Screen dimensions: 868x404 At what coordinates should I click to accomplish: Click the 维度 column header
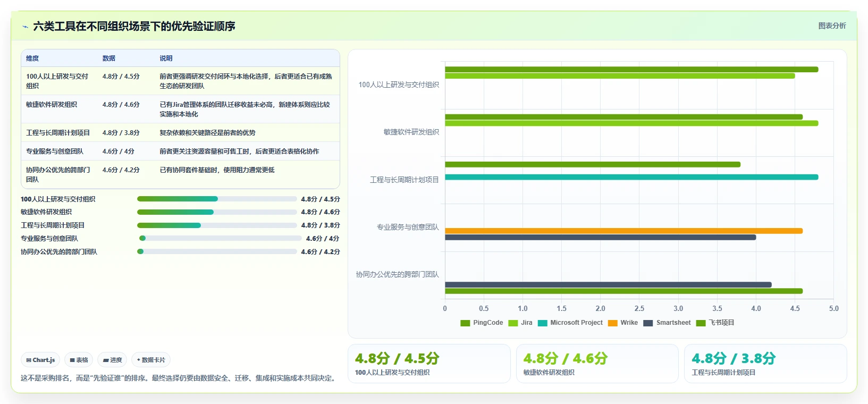(32, 58)
